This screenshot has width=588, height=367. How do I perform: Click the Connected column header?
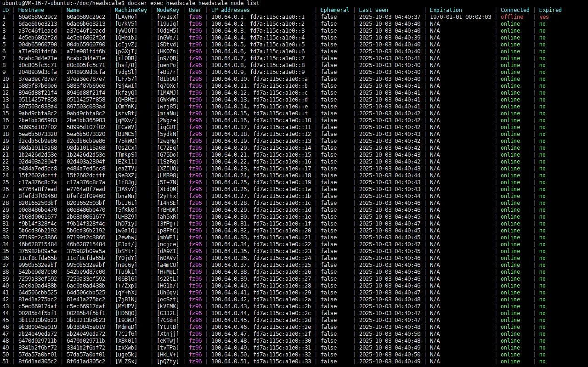(514, 10)
